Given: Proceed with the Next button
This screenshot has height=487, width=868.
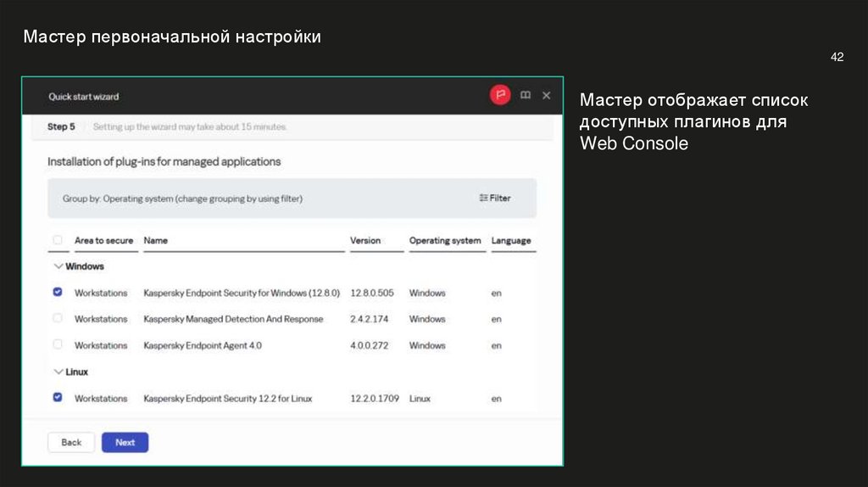Looking at the screenshot, I should tap(125, 442).
